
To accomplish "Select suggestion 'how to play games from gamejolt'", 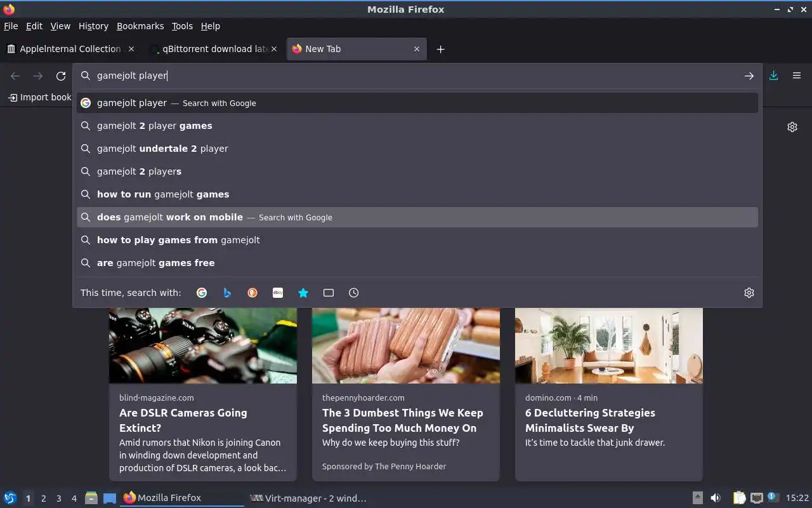I will (417, 240).
